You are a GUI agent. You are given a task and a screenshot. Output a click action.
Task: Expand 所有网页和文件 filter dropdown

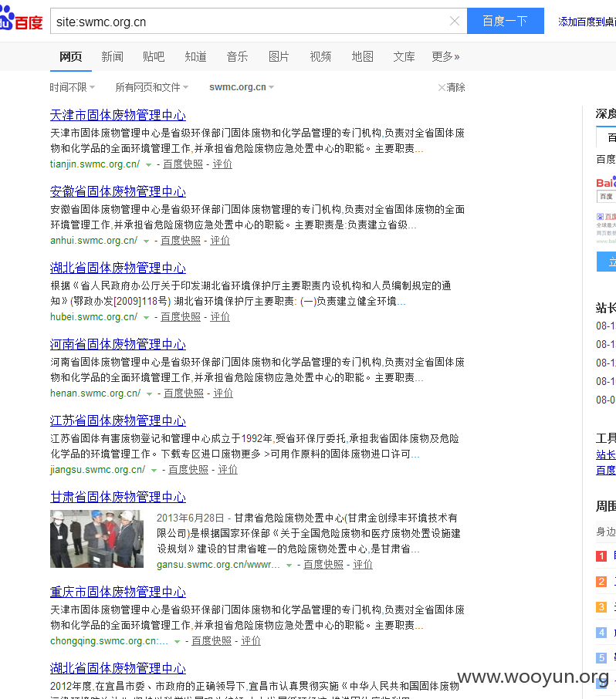tap(151, 87)
